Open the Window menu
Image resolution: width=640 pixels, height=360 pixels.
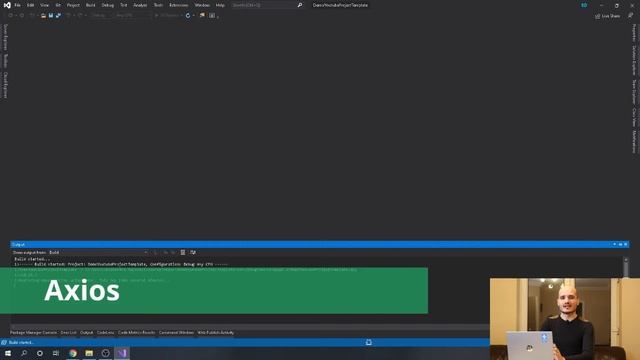(x=202, y=5)
